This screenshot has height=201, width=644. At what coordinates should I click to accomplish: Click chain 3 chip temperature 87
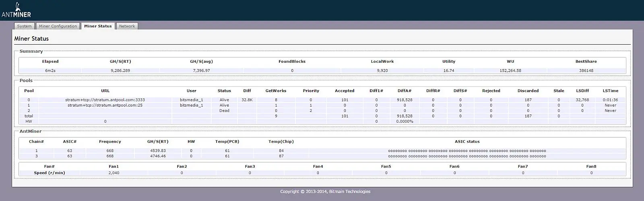point(281,156)
